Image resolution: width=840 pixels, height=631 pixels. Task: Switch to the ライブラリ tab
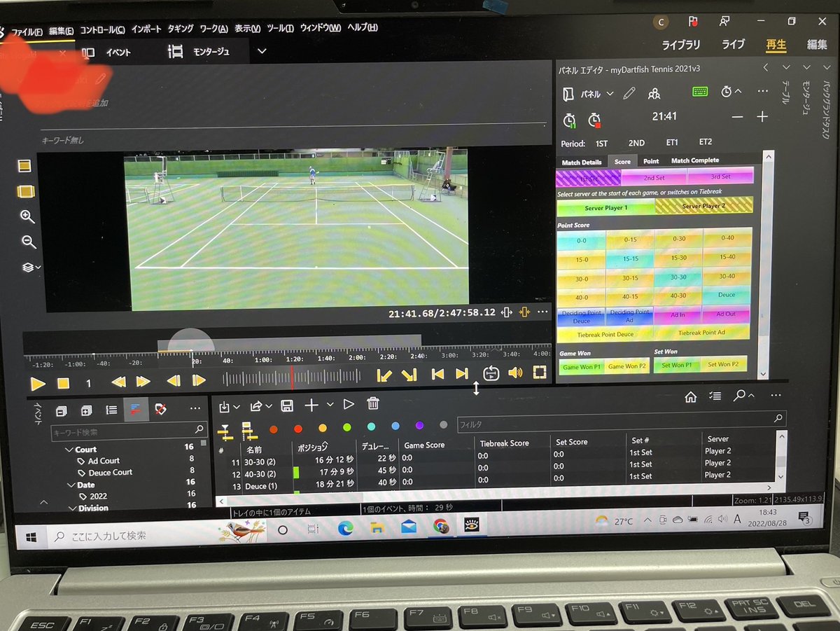[681, 44]
